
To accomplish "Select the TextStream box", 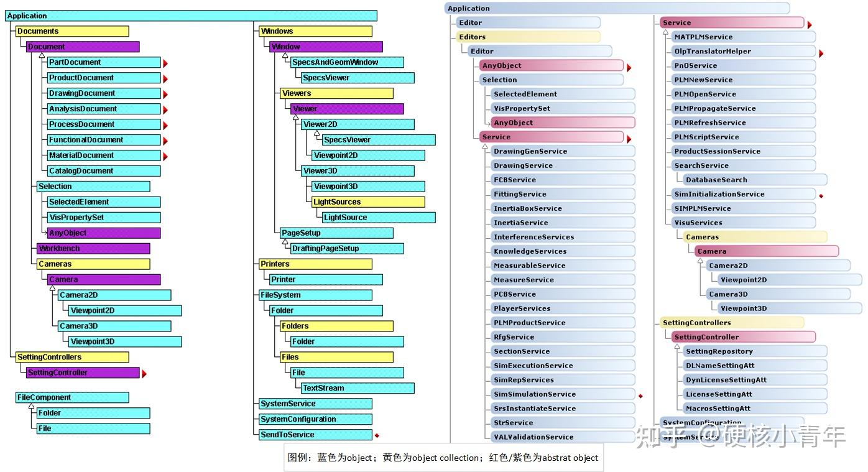I will pyautogui.click(x=358, y=388).
